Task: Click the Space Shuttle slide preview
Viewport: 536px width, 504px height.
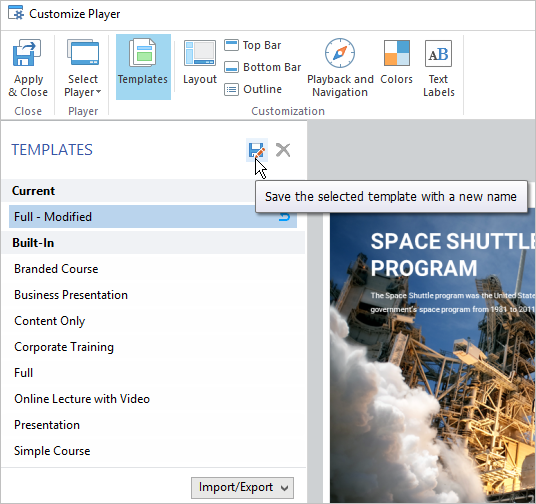Action: pos(433,358)
